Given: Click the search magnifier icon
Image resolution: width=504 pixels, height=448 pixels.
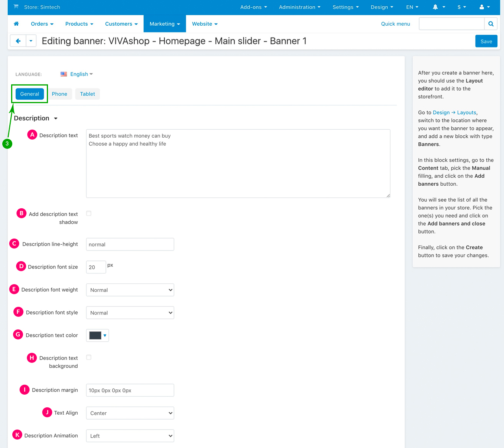Looking at the screenshot, I should click(491, 24).
